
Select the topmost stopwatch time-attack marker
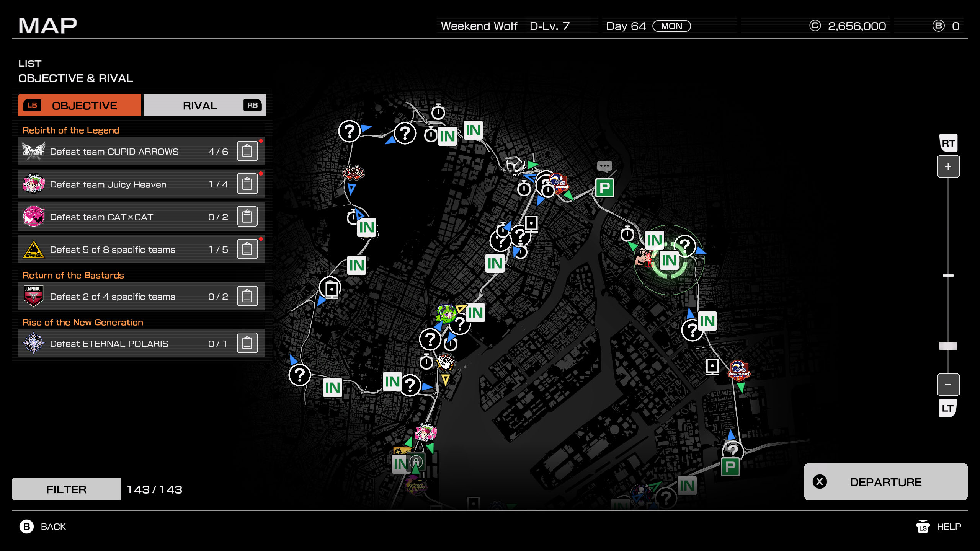(438, 112)
